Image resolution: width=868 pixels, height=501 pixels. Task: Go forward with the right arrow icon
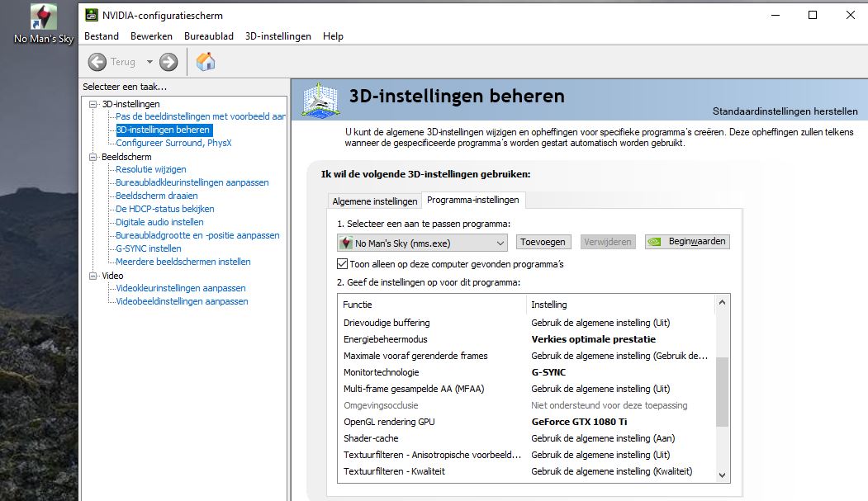(168, 62)
